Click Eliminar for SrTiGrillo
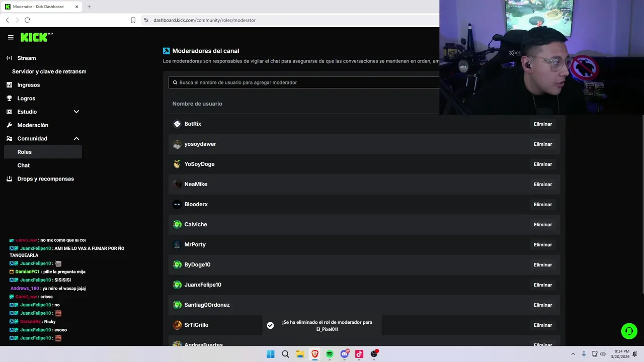 click(543, 325)
